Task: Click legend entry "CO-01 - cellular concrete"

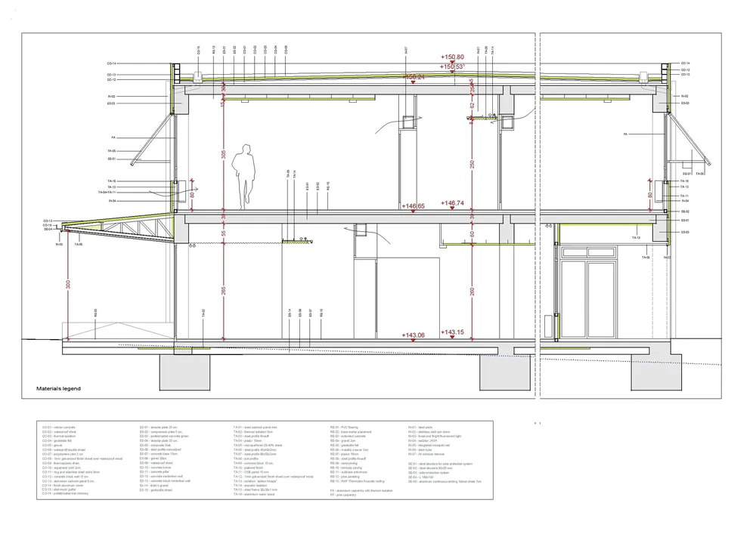Action: coord(59,427)
